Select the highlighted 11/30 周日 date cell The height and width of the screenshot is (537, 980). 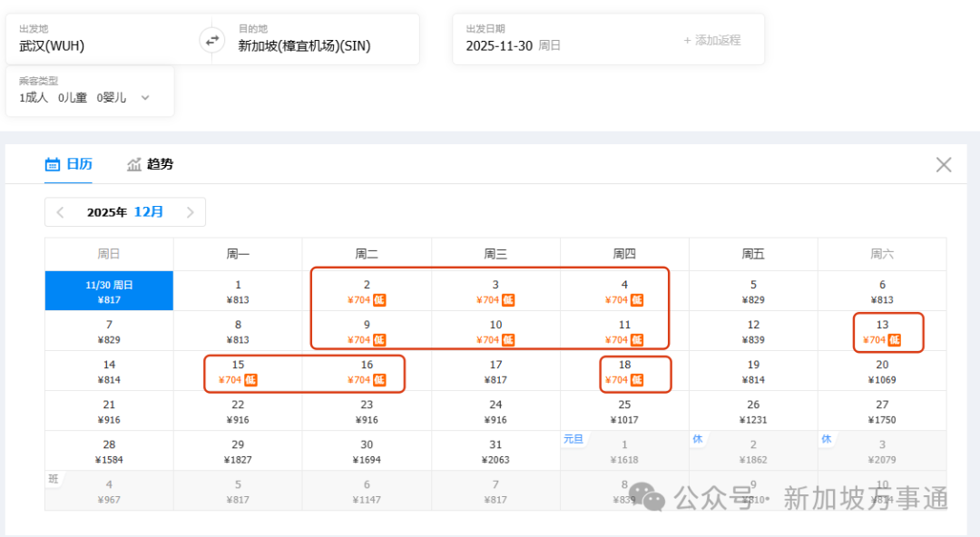point(108,290)
